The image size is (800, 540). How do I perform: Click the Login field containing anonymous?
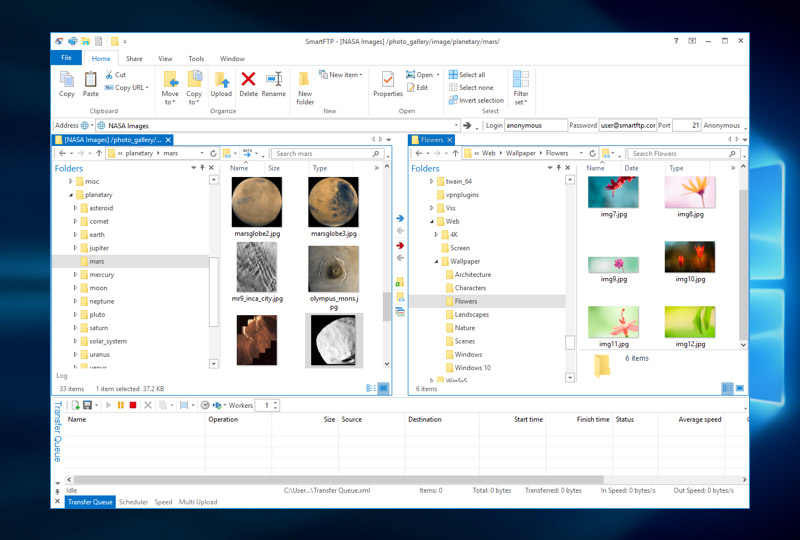coord(535,125)
